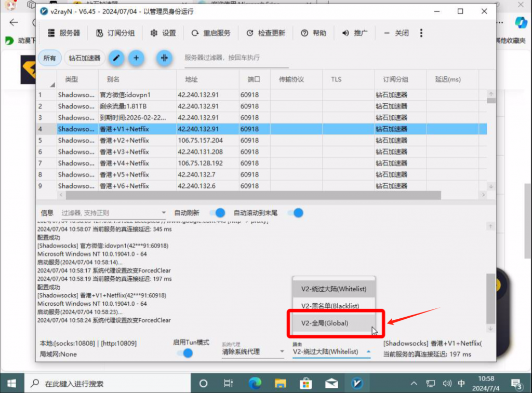532x393 pixels.
Task: Click the taskbar search box
Action: [x=107, y=384]
